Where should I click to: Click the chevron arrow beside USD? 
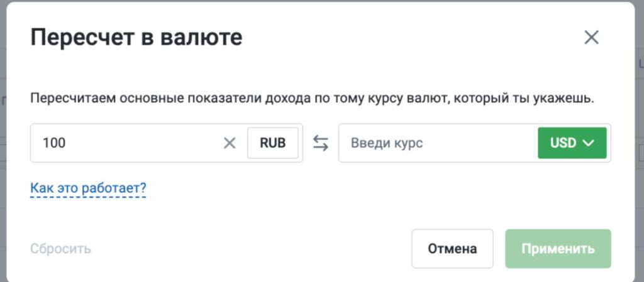(589, 143)
